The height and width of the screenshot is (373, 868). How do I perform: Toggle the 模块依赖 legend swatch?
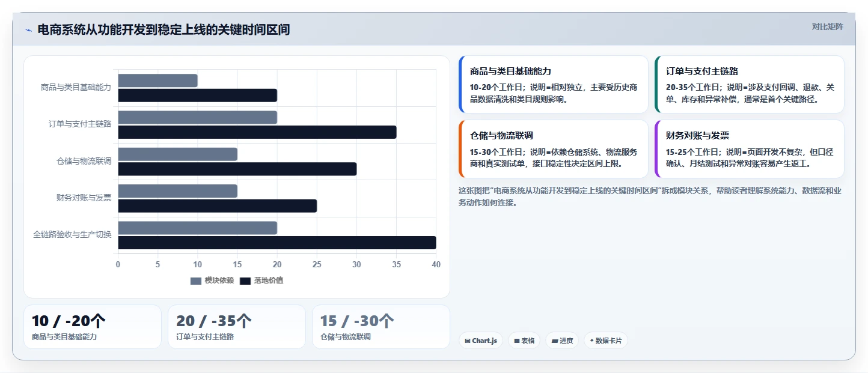tap(196, 281)
